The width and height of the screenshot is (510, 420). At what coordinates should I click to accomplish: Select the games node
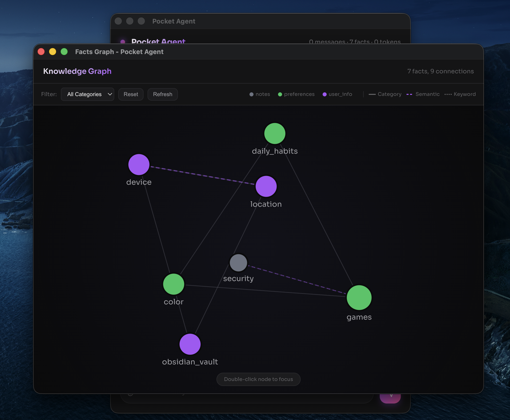point(359,297)
